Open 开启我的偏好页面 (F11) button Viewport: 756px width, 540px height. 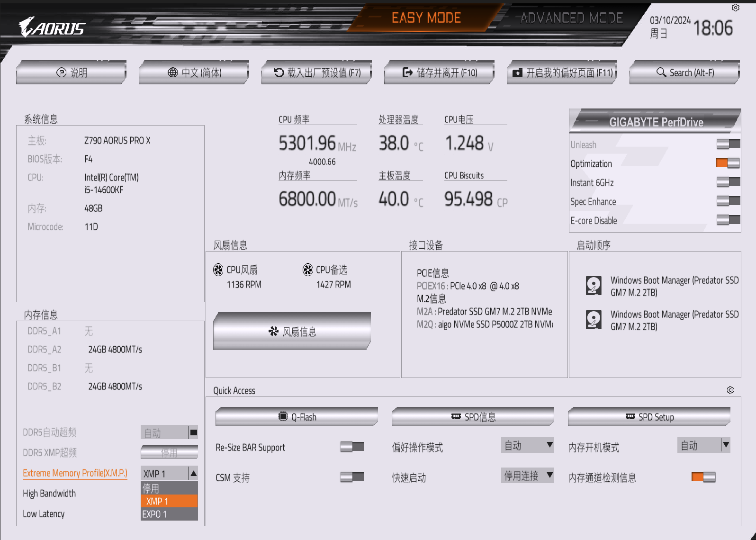point(562,72)
